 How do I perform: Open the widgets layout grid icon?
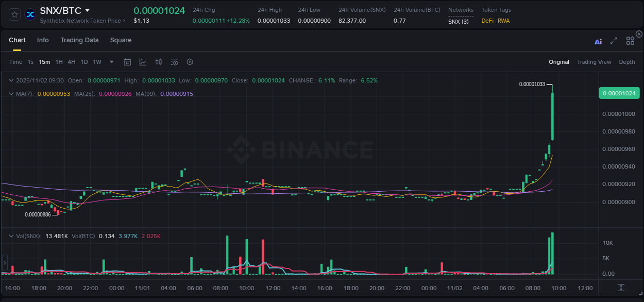630,41
